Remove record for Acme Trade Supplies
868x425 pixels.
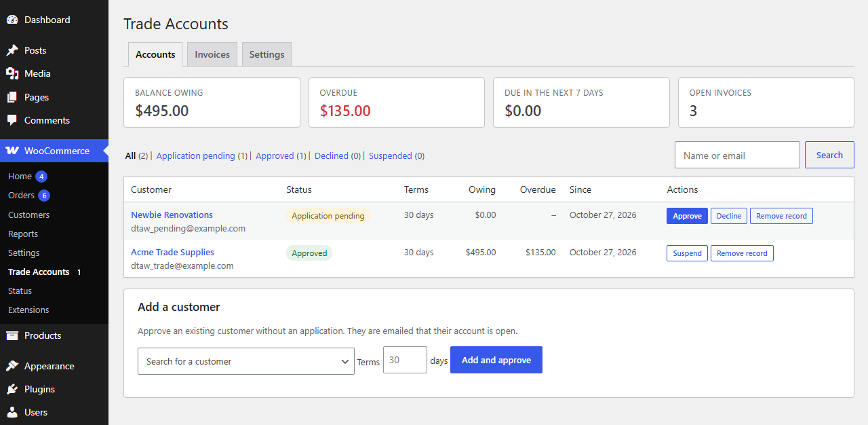[742, 253]
